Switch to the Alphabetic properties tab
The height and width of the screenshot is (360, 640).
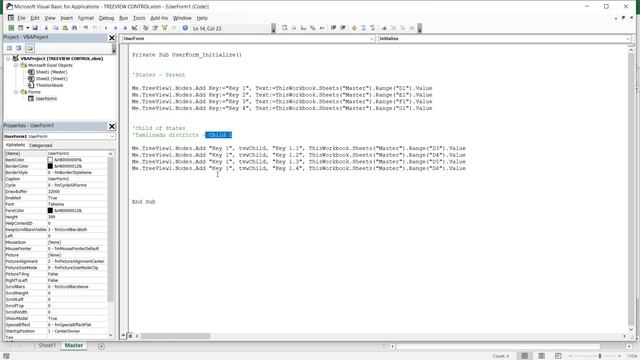coord(16,145)
